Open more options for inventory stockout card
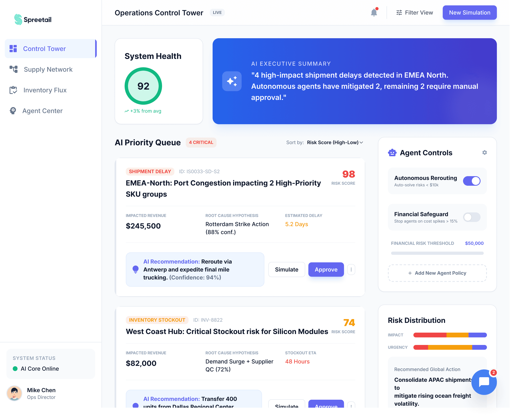512x420 pixels. coord(351,405)
